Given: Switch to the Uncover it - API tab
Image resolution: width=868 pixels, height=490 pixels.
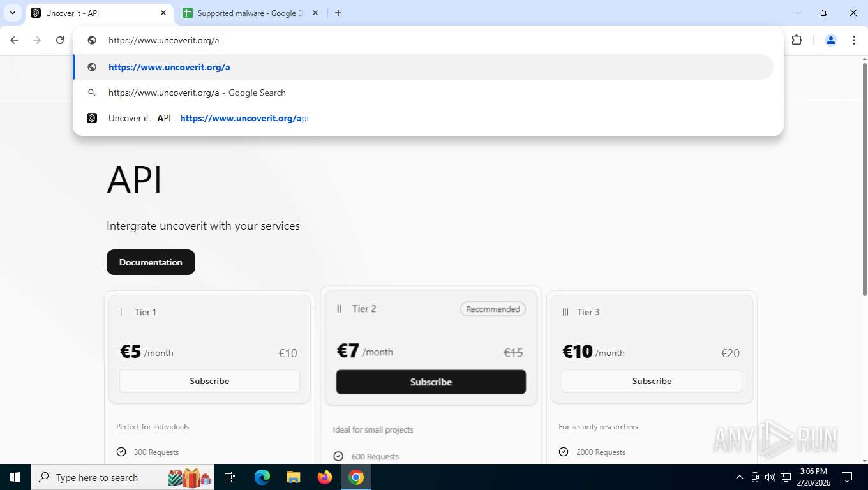Looking at the screenshot, I should pyautogui.click(x=99, y=13).
